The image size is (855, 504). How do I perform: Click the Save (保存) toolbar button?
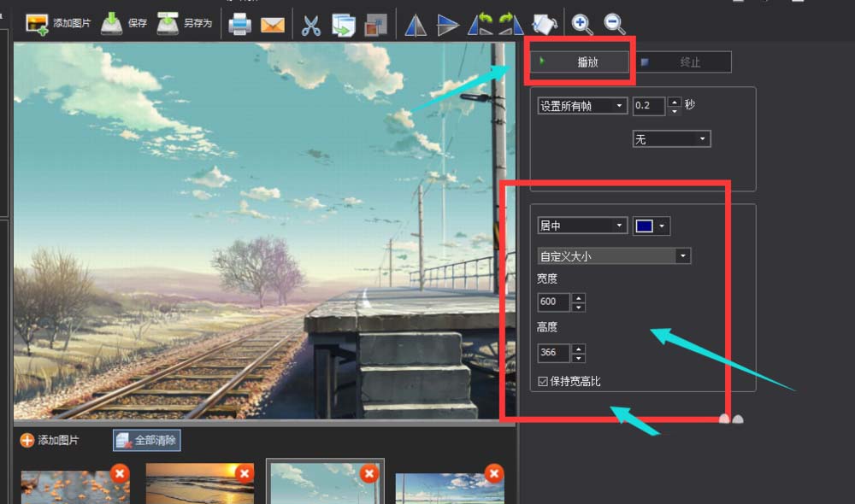pos(124,23)
